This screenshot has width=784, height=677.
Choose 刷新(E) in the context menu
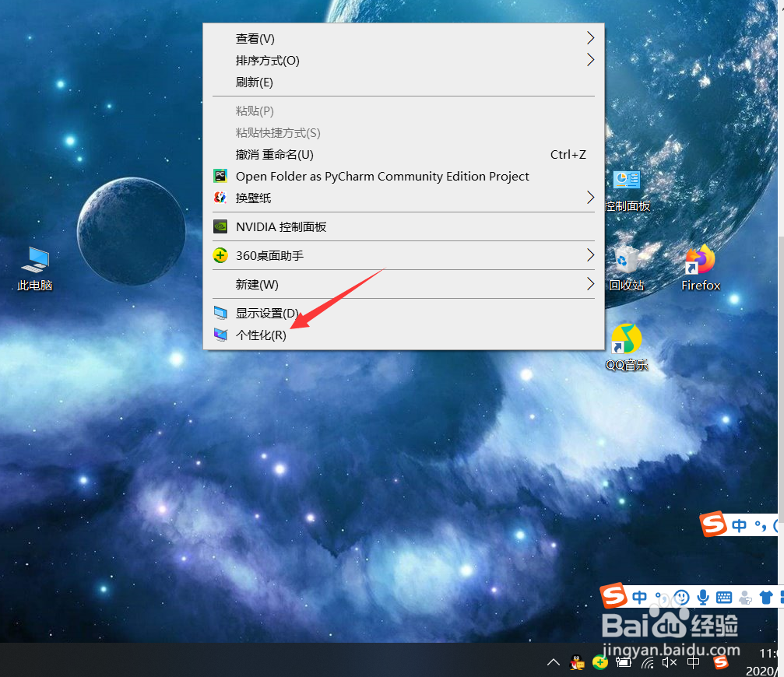coord(403,82)
